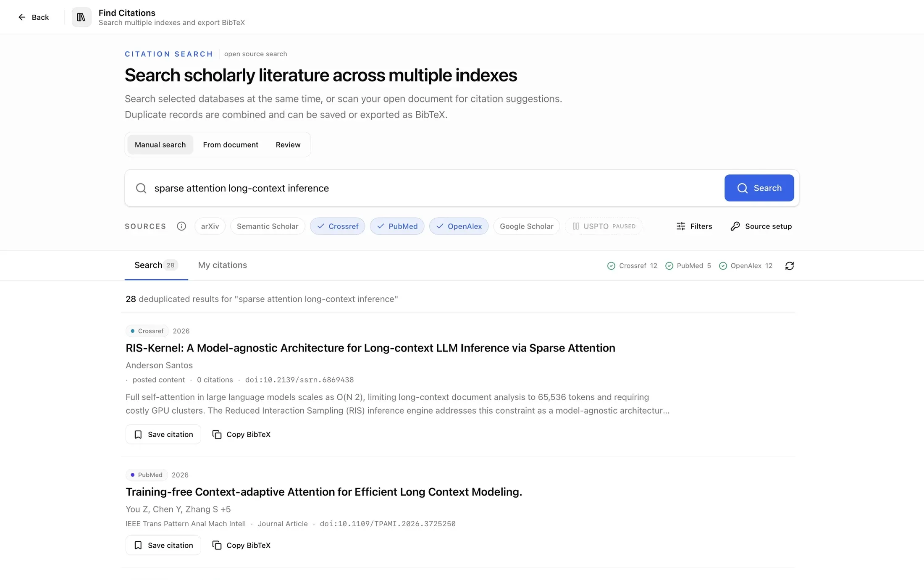Disable the OpenAlex source chip
The image size is (924, 580).
tap(459, 226)
